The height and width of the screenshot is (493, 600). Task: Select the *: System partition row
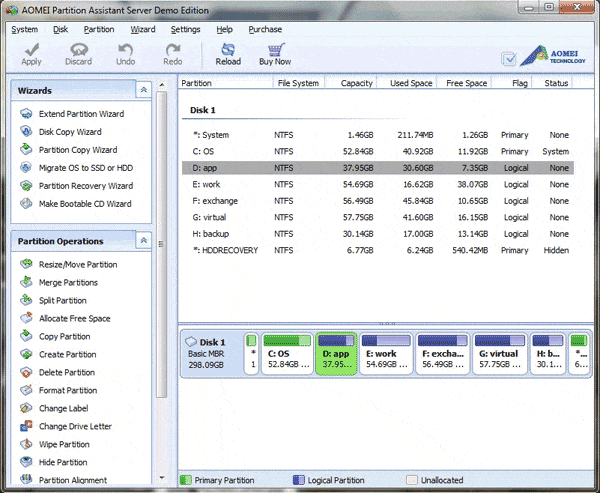pos(378,135)
